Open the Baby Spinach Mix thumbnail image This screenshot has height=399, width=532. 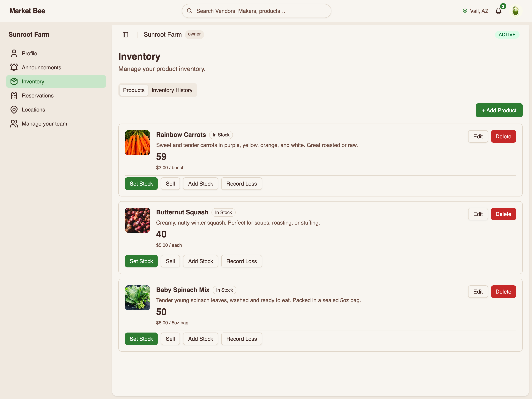point(137,298)
